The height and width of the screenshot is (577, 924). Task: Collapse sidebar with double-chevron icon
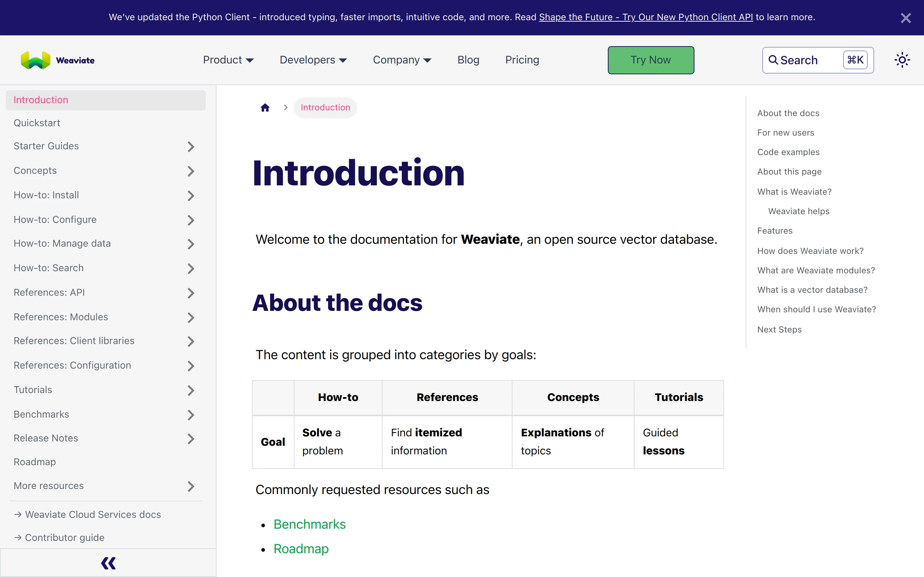[x=108, y=563]
